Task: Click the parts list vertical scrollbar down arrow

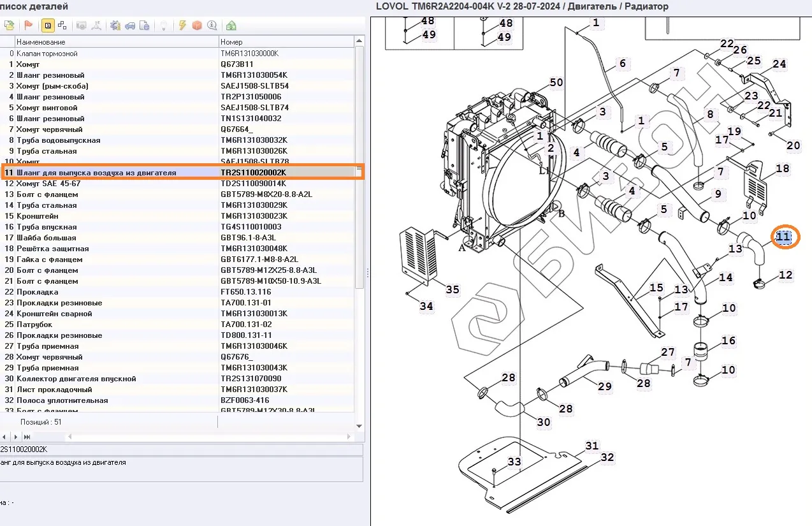Action: pos(359,425)
